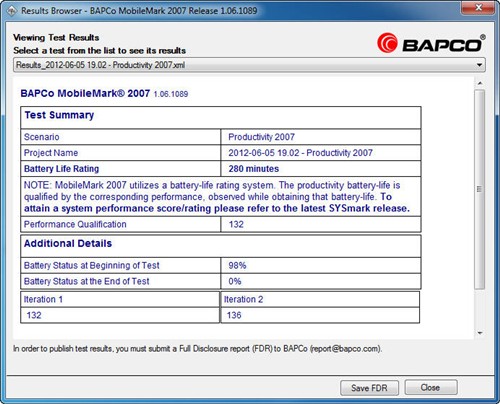This screenshot has width=500, height=404.
Task: Click the scroll down arrow
Action: tap(480, 333)
